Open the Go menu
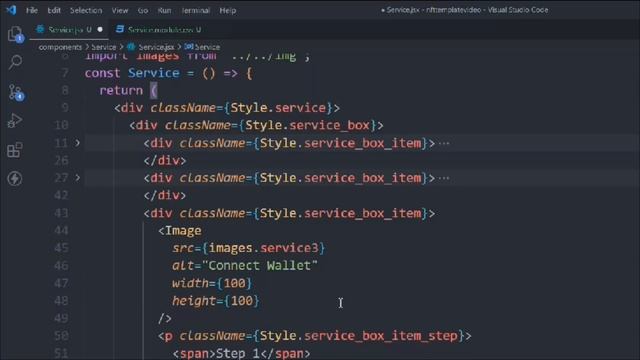 pyautogui.click(x=142, y=10)
